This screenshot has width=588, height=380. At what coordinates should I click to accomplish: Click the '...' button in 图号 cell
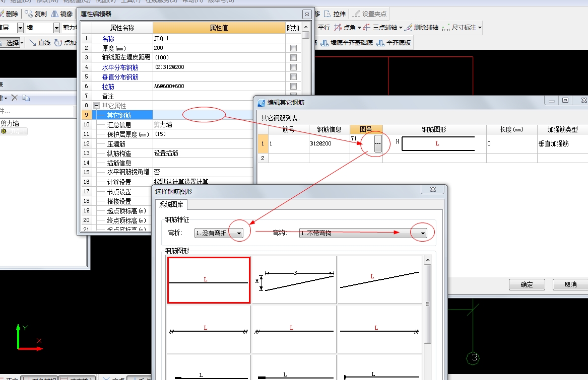tap(378, 143)
